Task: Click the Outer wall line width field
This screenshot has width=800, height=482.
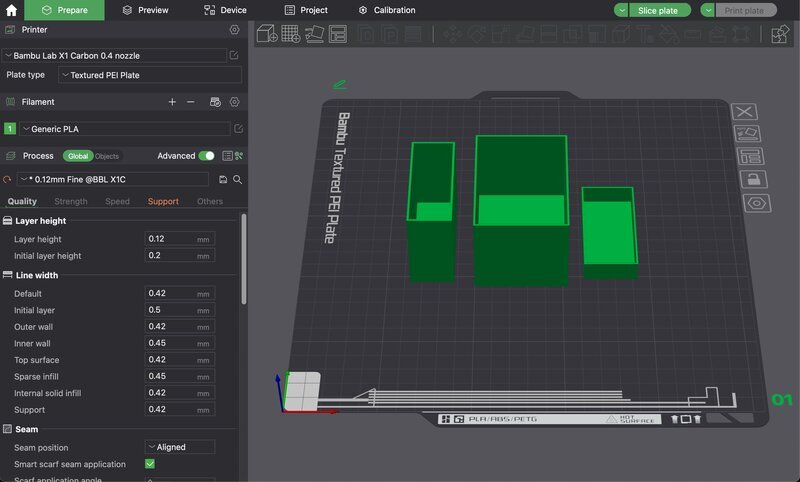Action: [x=180, y=326]
